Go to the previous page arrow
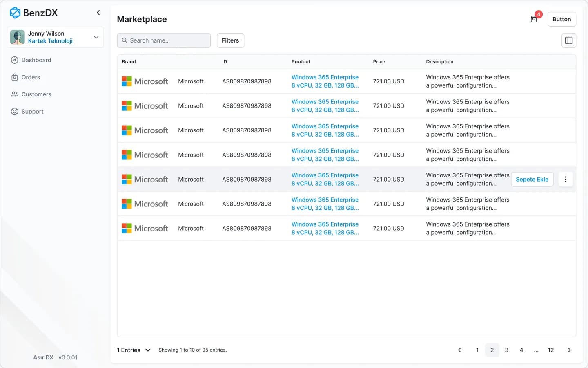 coord(460,350)
